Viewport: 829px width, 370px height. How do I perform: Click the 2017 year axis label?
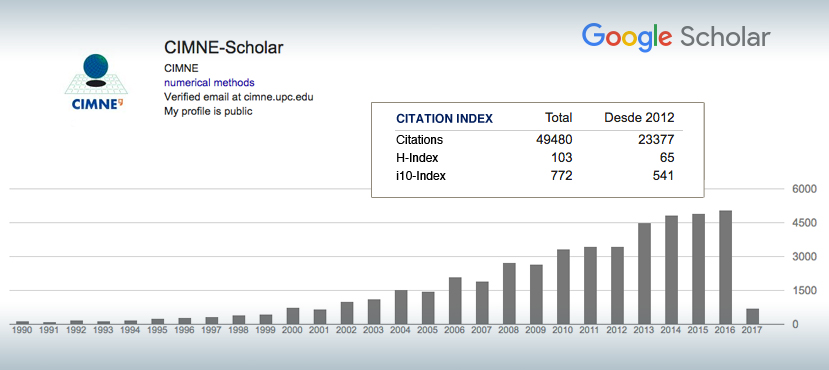tap(752, 330)
